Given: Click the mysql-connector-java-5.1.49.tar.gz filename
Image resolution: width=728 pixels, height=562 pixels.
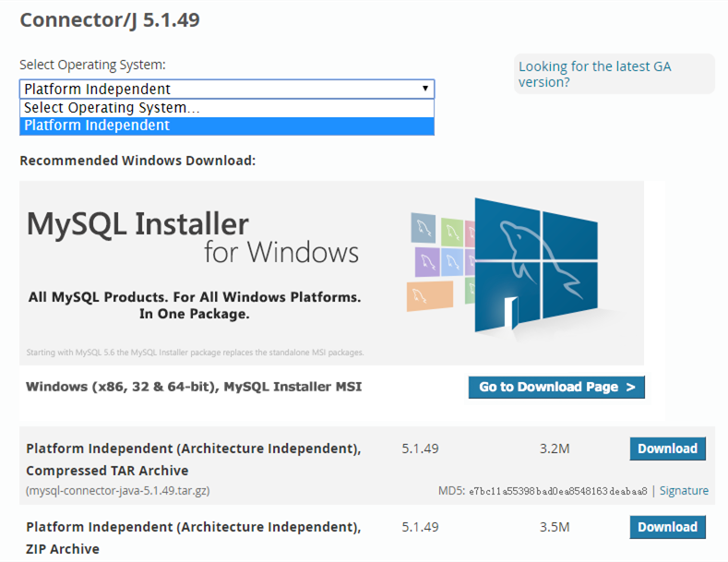Looking at the screenshot, I should (117, 491).
